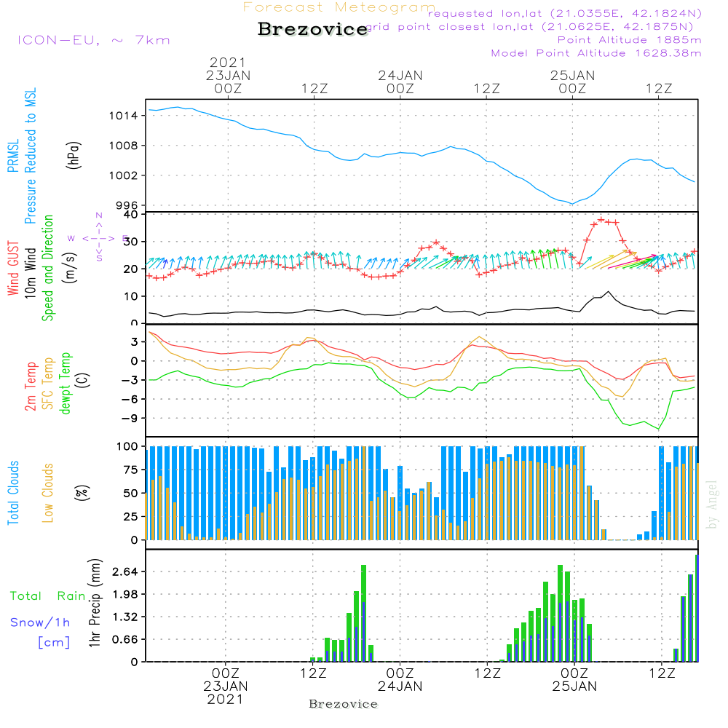
Task: Click the 'Pressure Reduced to MSL' label
Action: click(30, 156)
